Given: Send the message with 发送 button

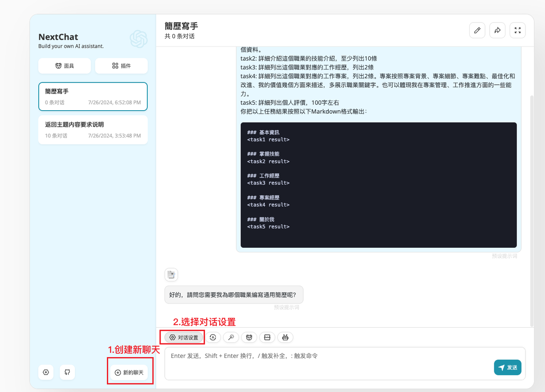Looking at the screenshot, I should (508, 367).
